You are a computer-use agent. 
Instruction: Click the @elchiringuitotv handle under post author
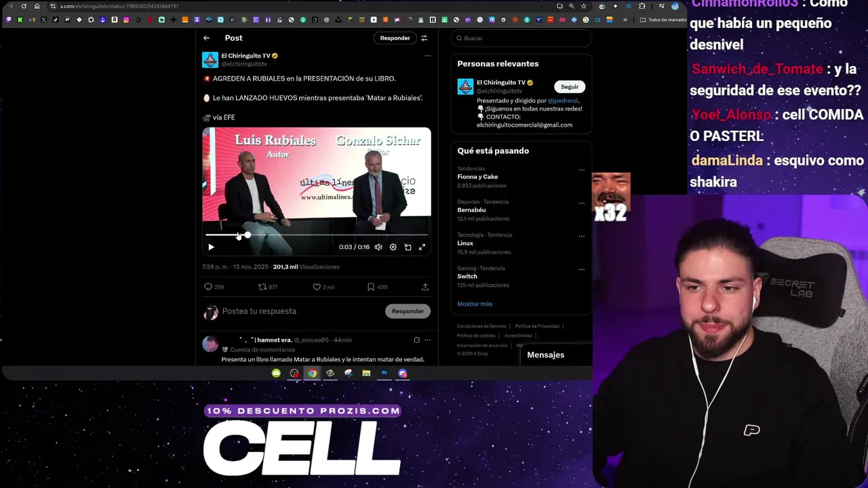[244, 64]
